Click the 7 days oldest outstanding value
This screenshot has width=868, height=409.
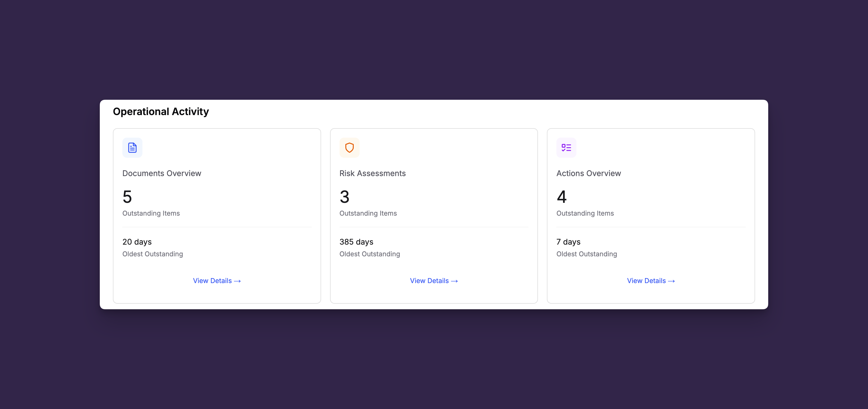568,242
